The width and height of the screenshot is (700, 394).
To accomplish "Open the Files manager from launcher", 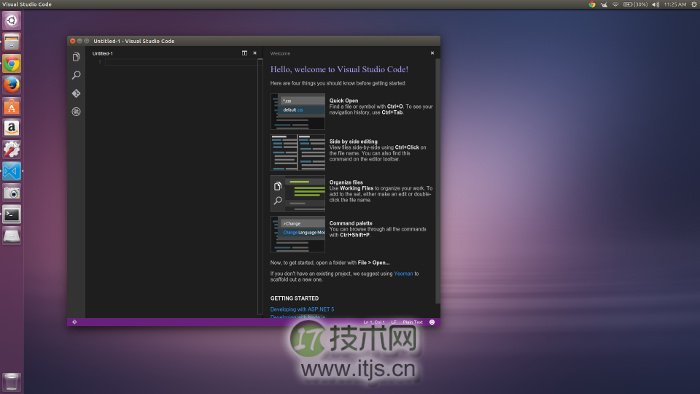I will click(12, 42).
